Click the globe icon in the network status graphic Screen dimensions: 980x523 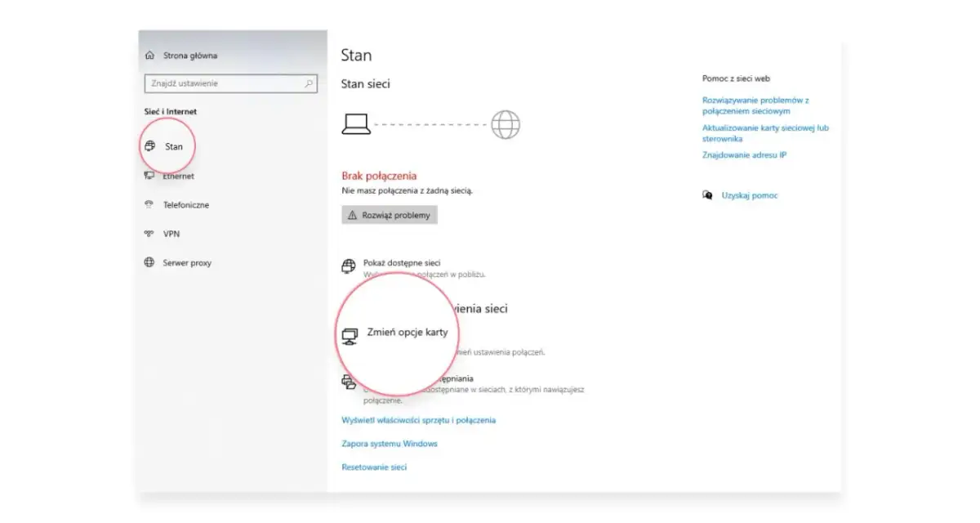[505, 123]
